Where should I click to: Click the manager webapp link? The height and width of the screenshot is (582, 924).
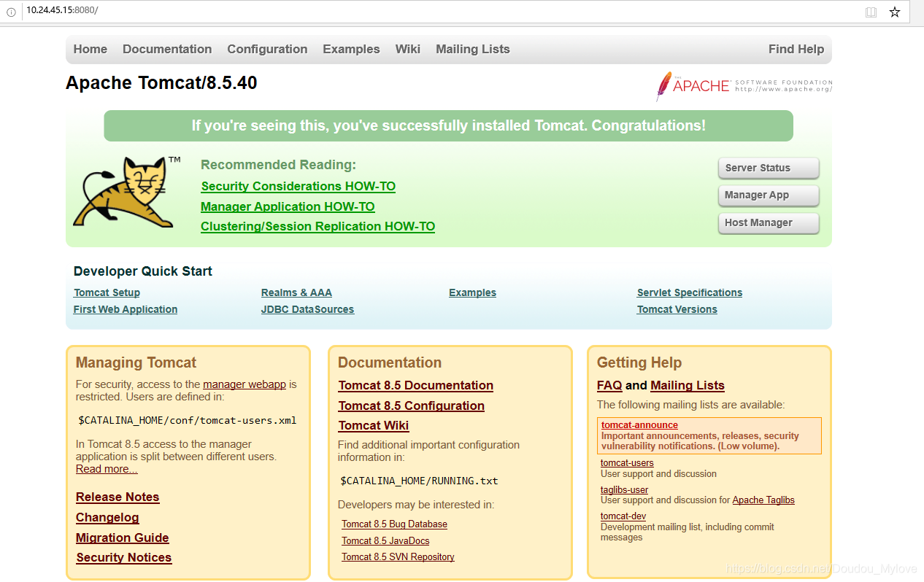[x=244, y=384]
